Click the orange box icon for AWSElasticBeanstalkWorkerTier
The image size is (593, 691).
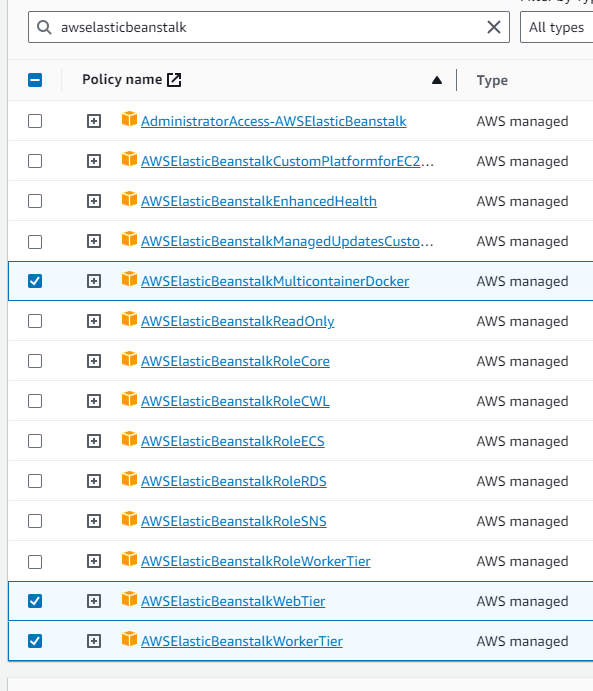[x=129, y=639]
